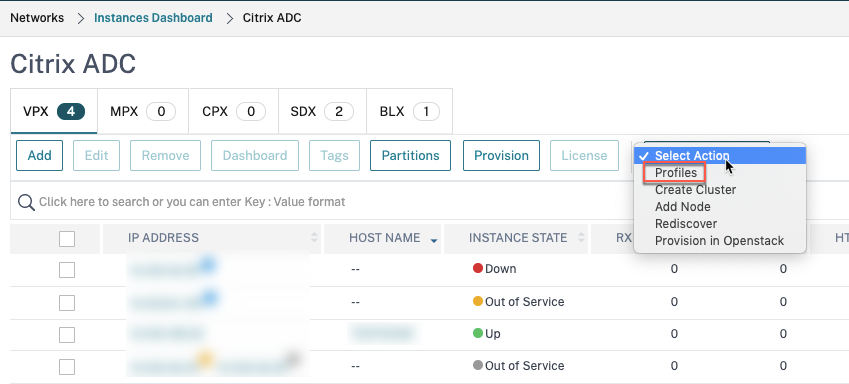Click the INSTANCE STATE column header
The height and width of the screenshot is (384, 849).
(518, 238)
